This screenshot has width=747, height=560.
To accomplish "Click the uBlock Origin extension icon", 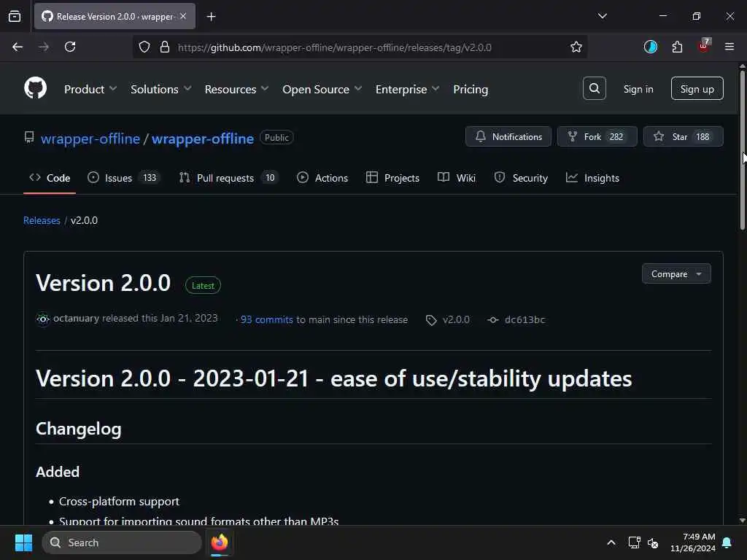I will (704, 46).
